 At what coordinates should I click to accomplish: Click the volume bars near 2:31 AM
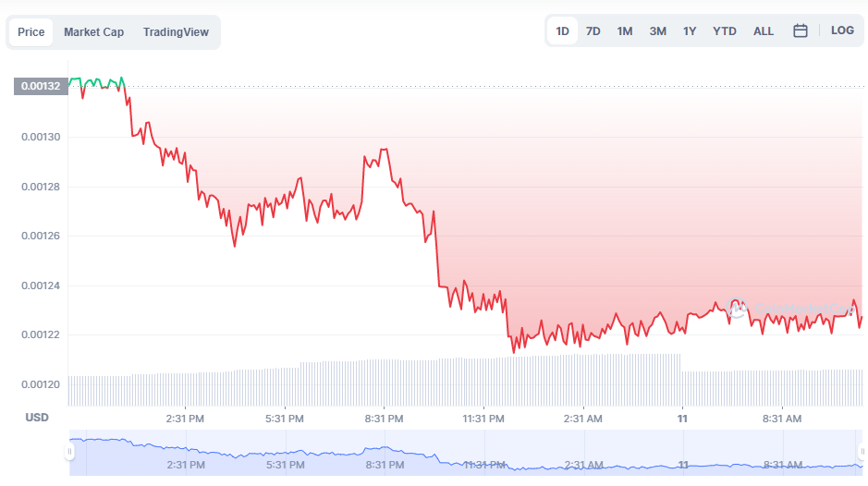pos(583,380)
